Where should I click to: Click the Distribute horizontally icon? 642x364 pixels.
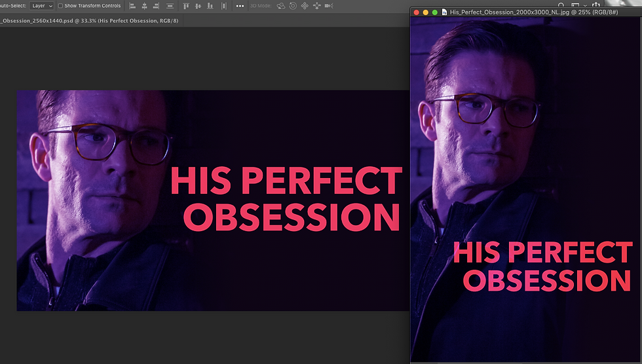point(223,6)
